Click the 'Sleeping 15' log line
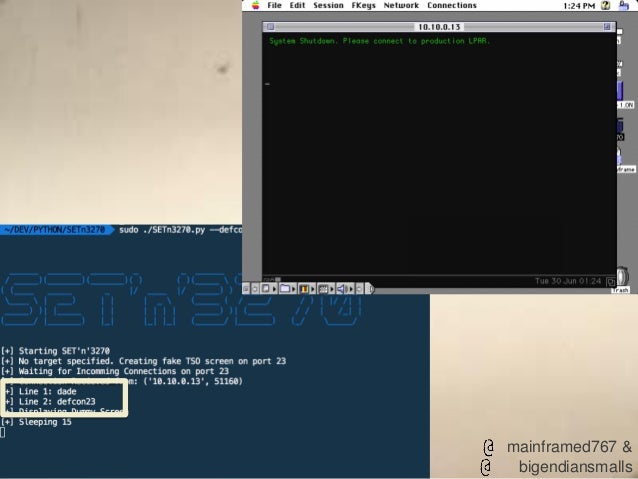 click(x=37, y=422)
